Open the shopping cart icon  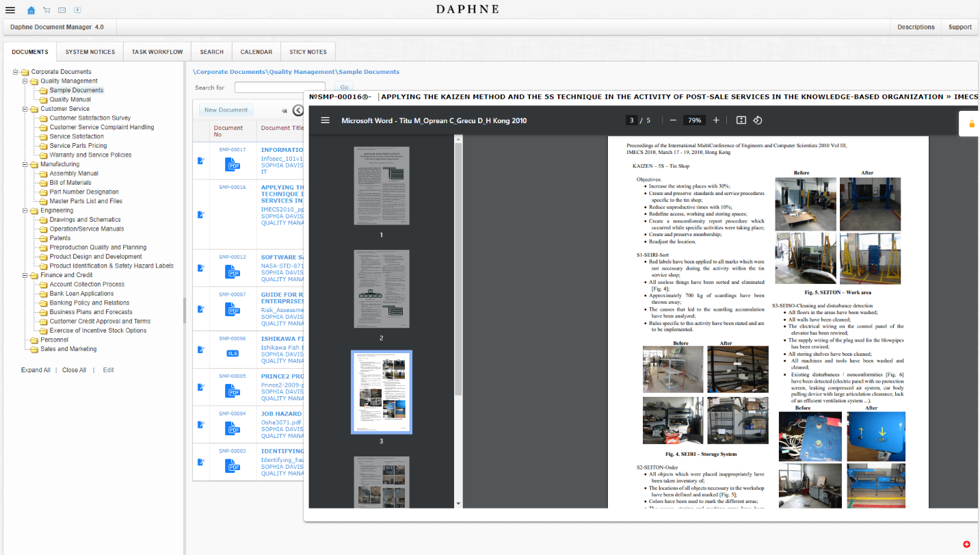click(47, 10)
